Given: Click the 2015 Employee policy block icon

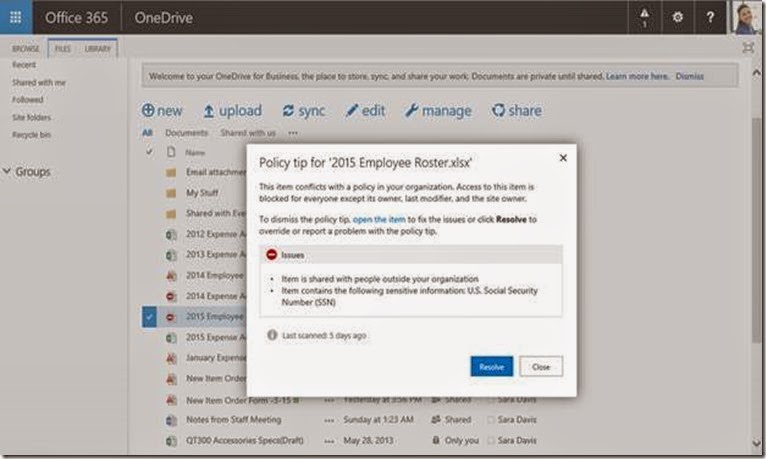Looking at the screenshot, I should (170, 317).
